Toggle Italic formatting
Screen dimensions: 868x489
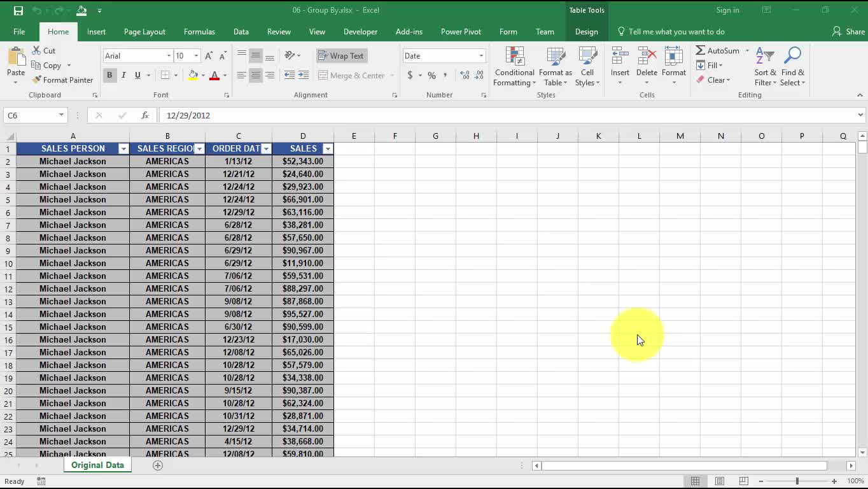[123, 75]
